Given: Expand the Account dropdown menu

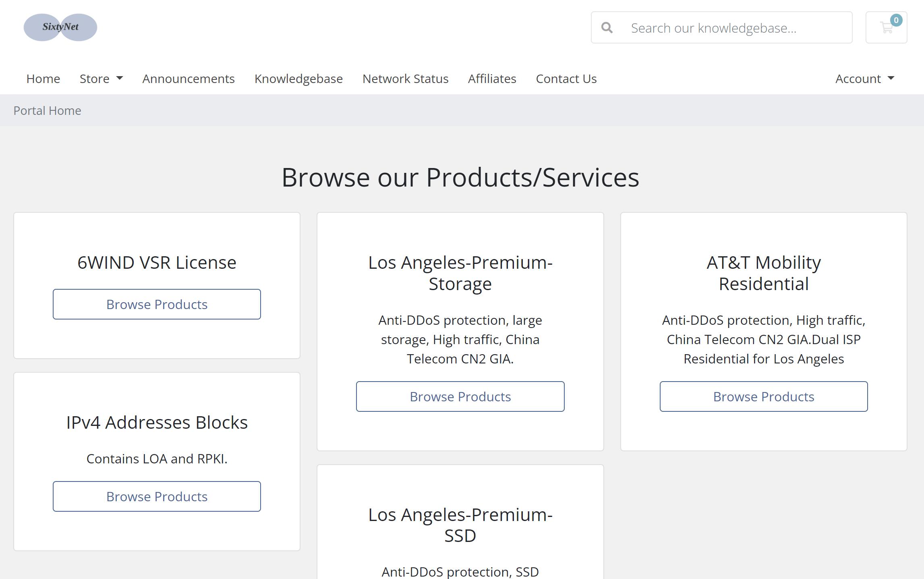Looking at the screenshot, I should (x=865, y=79).
